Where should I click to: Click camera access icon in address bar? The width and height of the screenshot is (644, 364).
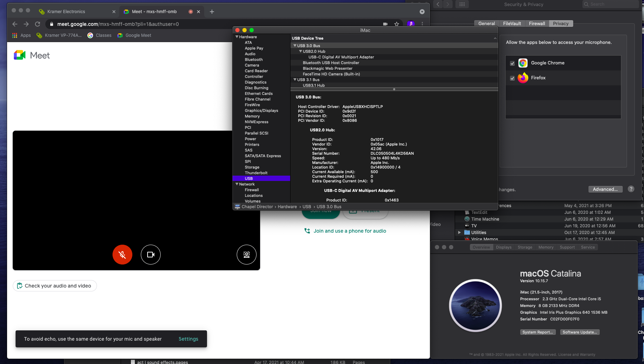click(x=385, y=24)
